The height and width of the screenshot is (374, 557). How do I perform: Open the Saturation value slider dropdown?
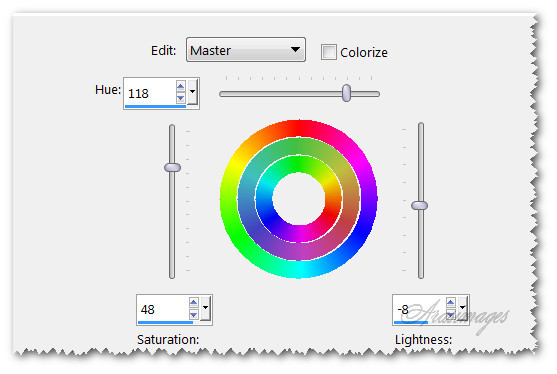[205, 308]
